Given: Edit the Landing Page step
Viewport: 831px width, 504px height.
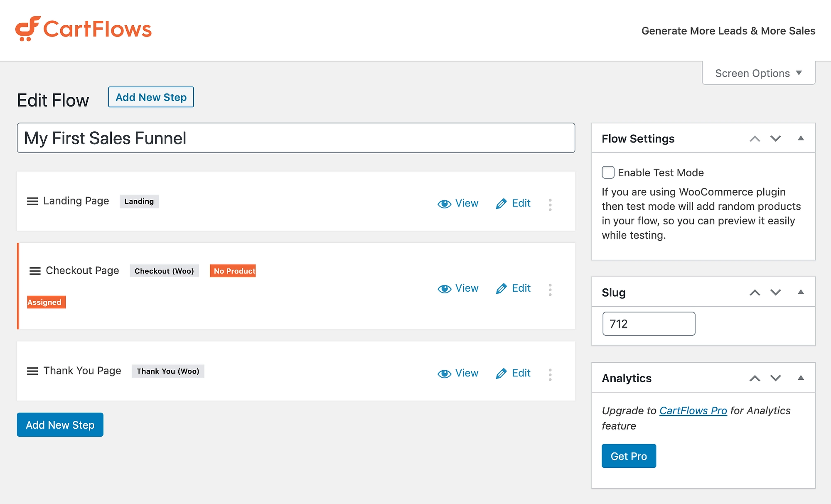Looking at the screenshot, I should (x=513, y=204).
